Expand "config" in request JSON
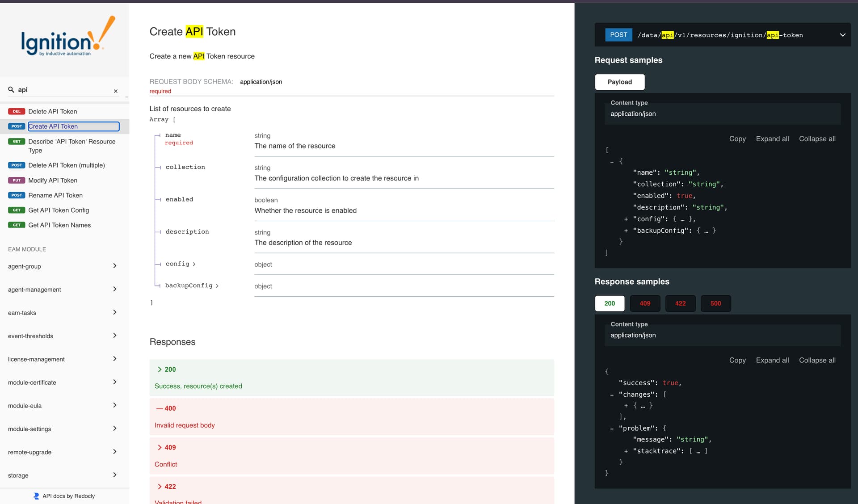The image size is (858, 504). (626, 219)
